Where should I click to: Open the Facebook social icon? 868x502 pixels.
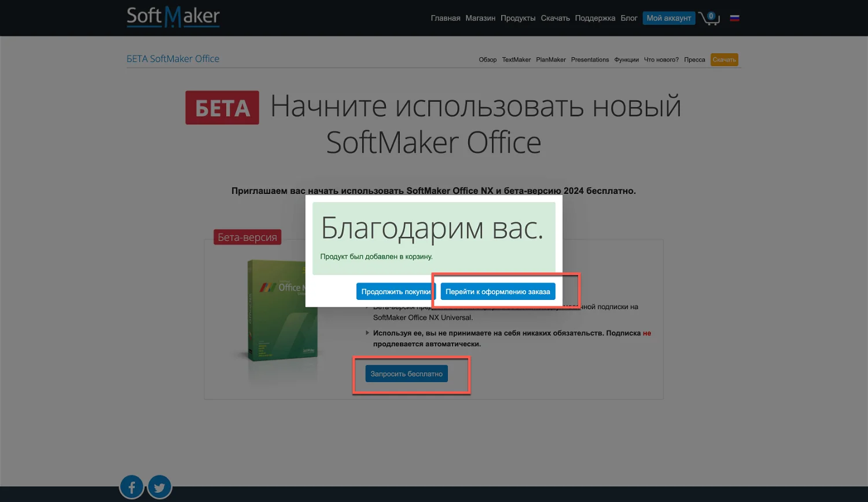tap(132, 488)
